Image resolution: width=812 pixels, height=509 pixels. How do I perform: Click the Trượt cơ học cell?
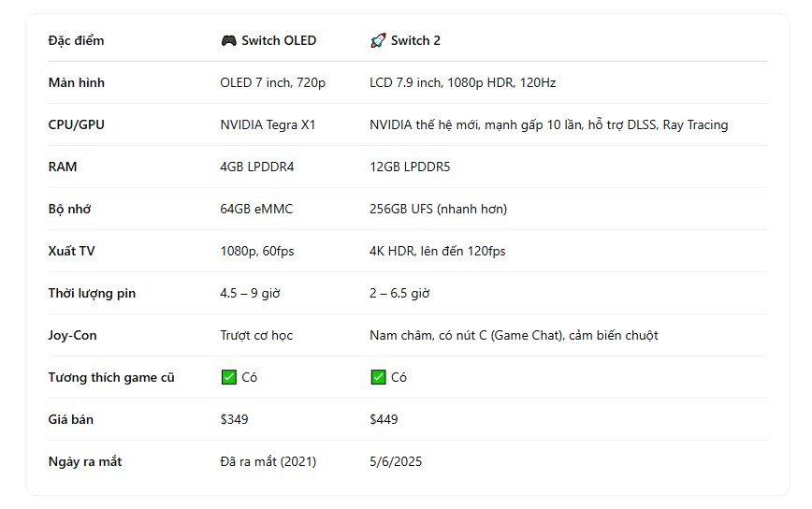click(256, 336)
